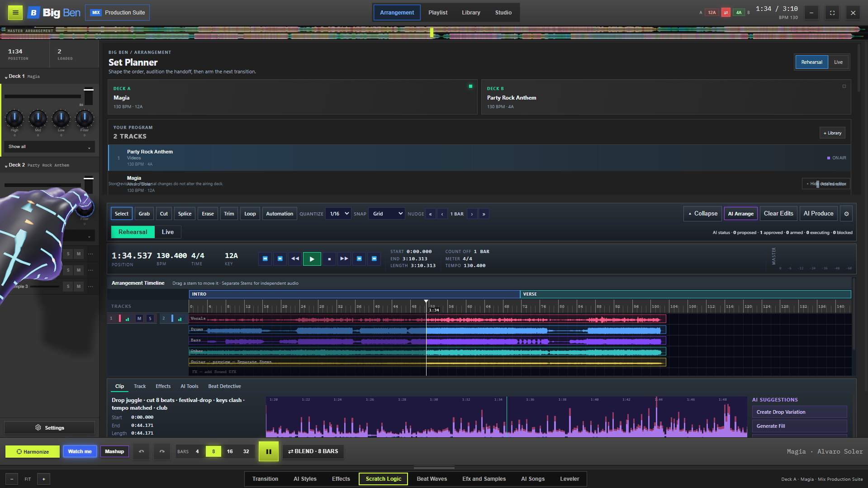This screenshot has width=868, height=488.
Task: Stop playback with the stop button
Action: [329, 258]
